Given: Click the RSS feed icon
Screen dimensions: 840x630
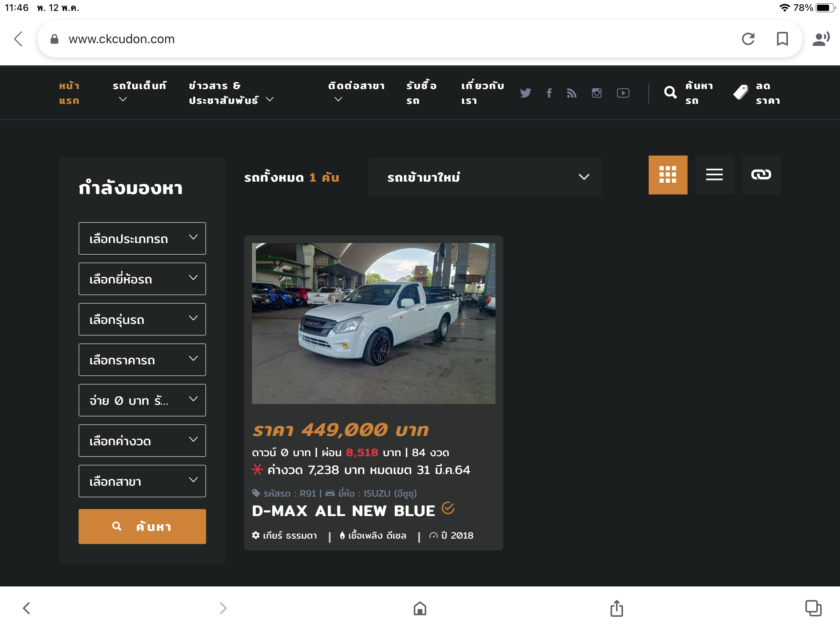Looking at the screenshot, I should click(x=571, y=93).
